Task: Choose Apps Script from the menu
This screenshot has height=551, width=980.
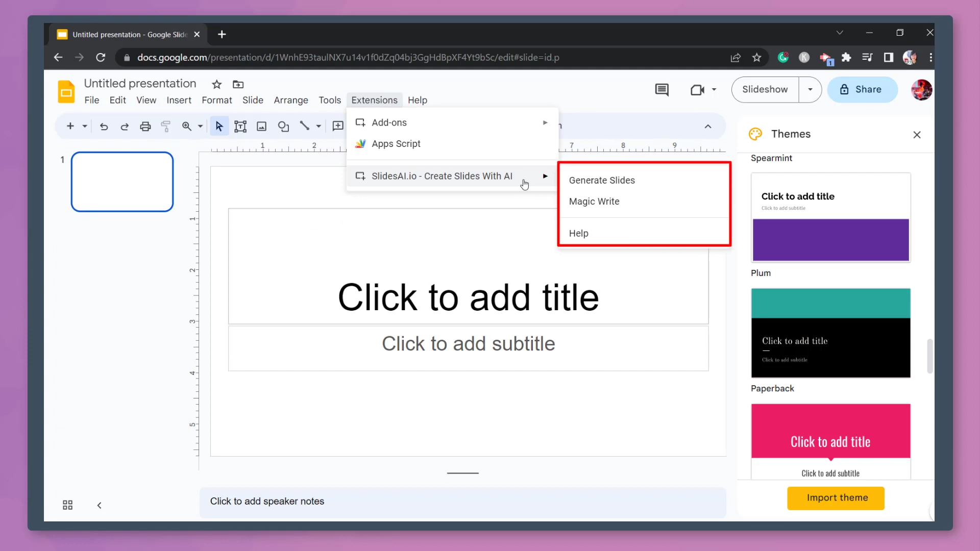Action: coord(397,143)
